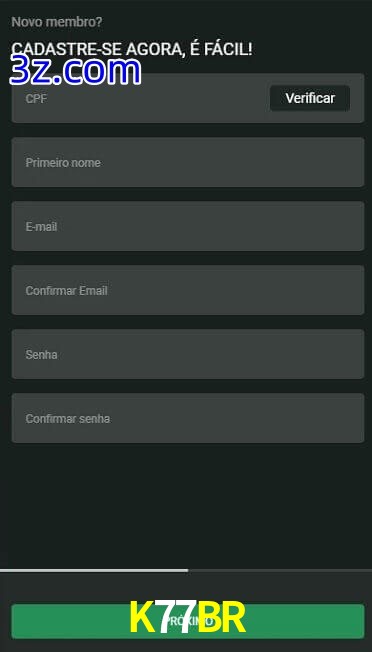Click into the Confirmar Email field
Image resolution: width=372 pixels, height=652 pixels.
click(x=188, y=290)
